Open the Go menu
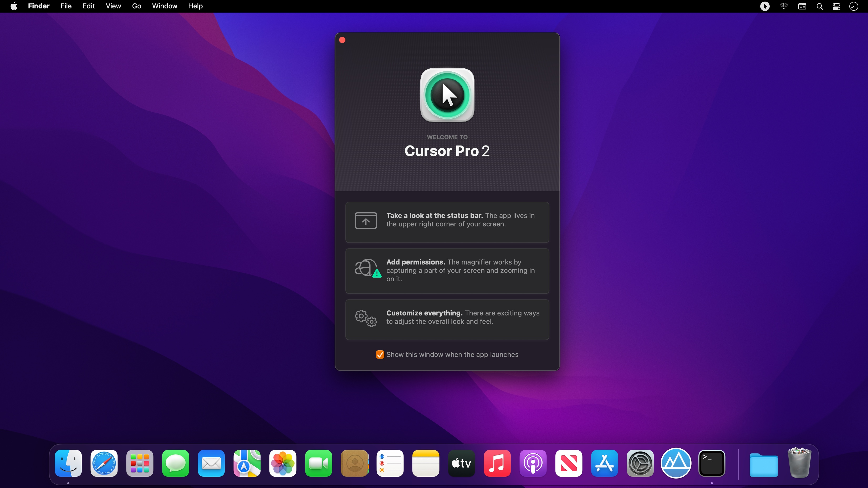Viewport: 868px width, 488px height. tap(136, 6)
